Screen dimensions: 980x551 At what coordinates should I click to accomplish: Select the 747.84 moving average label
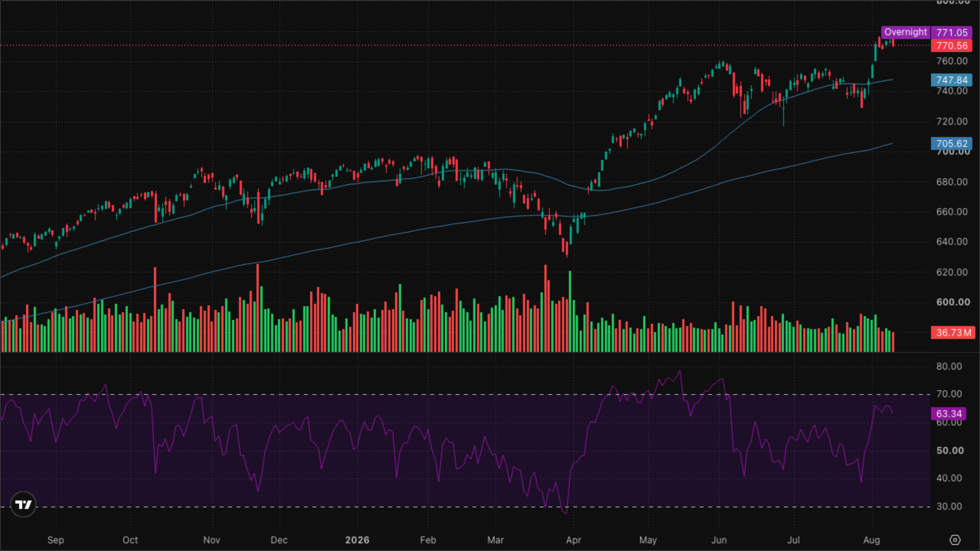952,80
